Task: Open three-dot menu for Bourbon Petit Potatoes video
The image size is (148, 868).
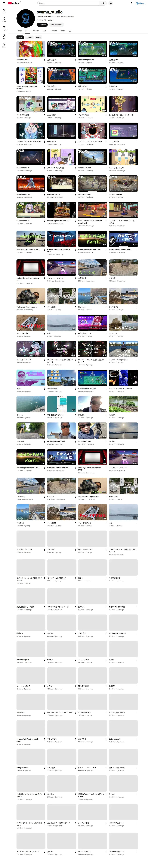Action: (x=44, y=739)
